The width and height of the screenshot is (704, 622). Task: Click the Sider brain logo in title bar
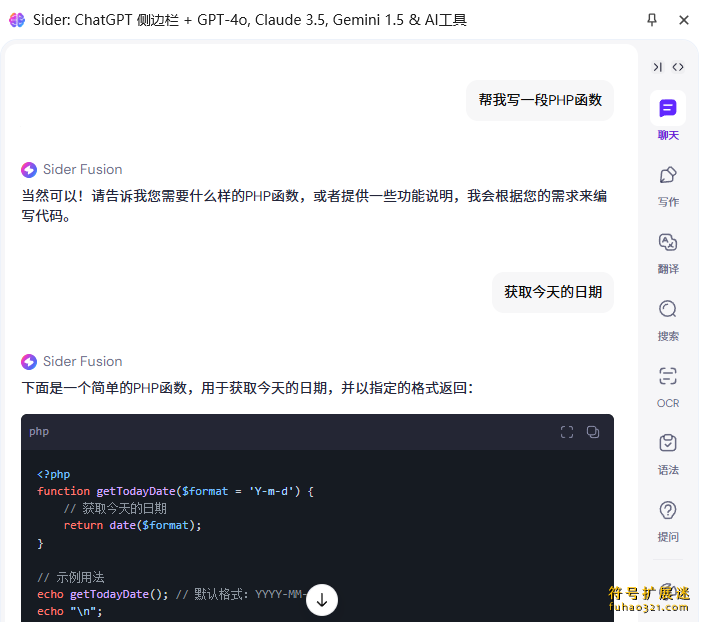17,20
